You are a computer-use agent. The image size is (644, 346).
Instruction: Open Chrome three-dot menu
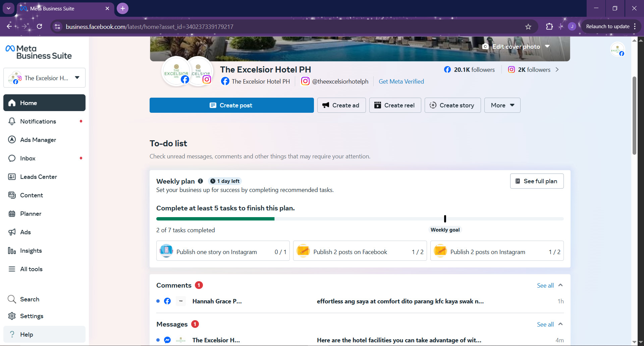(635, 27)
